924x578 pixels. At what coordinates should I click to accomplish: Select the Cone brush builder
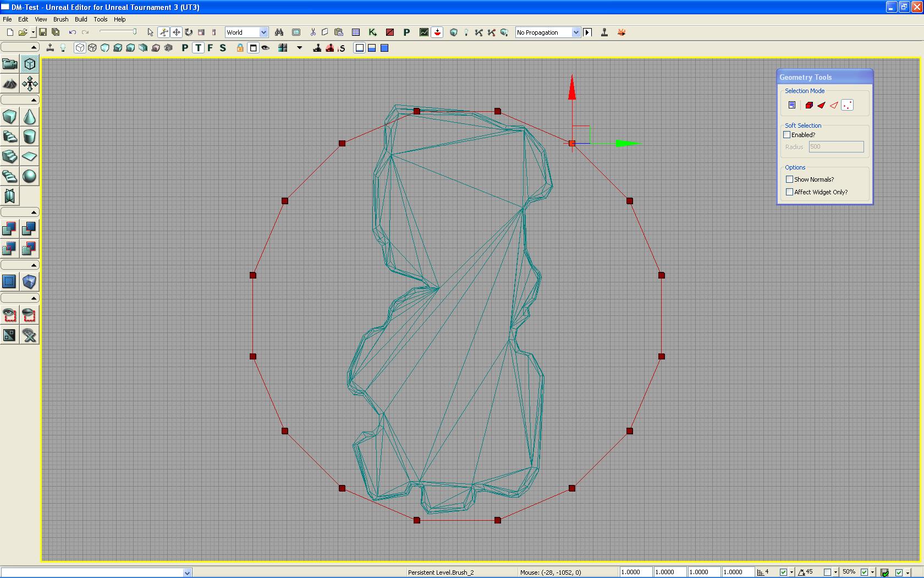pos(30,117)
